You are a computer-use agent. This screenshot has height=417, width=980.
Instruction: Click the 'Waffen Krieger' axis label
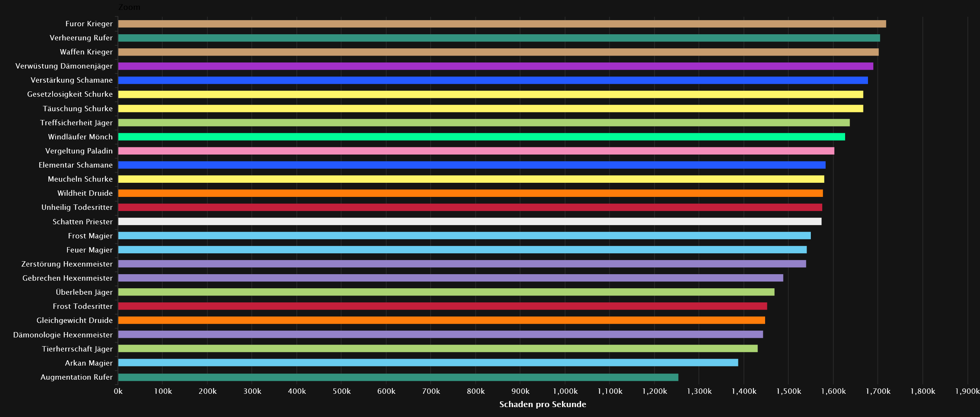[x=86, y=52]
